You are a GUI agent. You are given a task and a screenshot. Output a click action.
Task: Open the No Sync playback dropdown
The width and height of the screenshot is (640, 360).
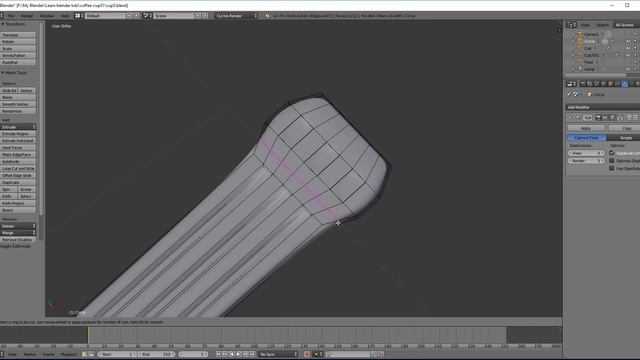(277, 354)
